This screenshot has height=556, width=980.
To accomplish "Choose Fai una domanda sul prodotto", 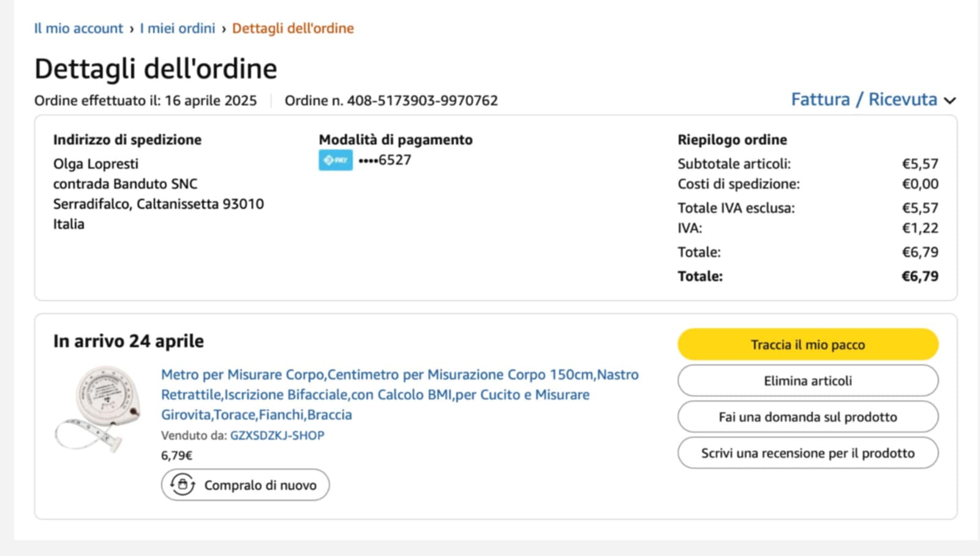I will click(807, 417).
